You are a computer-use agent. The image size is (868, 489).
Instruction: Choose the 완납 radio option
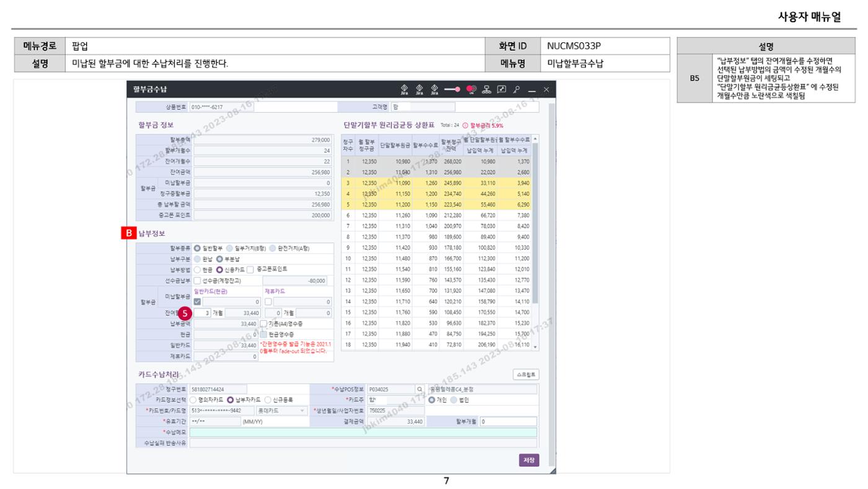[x=197, y=259]
